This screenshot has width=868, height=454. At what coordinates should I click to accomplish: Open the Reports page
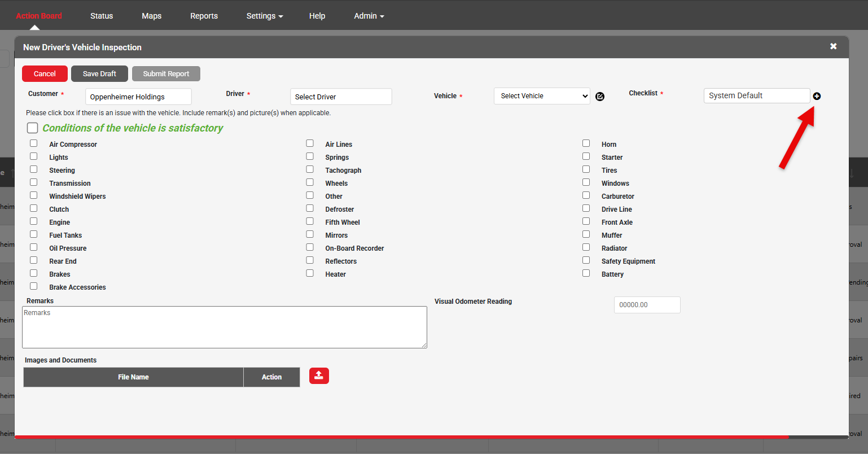(x=204, y=16)
